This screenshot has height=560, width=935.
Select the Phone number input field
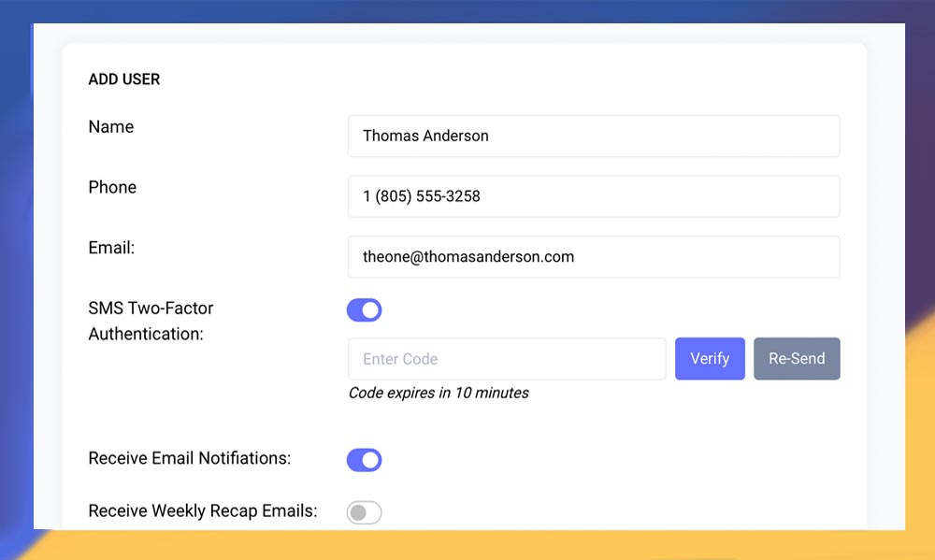click(x=593, y=196)
